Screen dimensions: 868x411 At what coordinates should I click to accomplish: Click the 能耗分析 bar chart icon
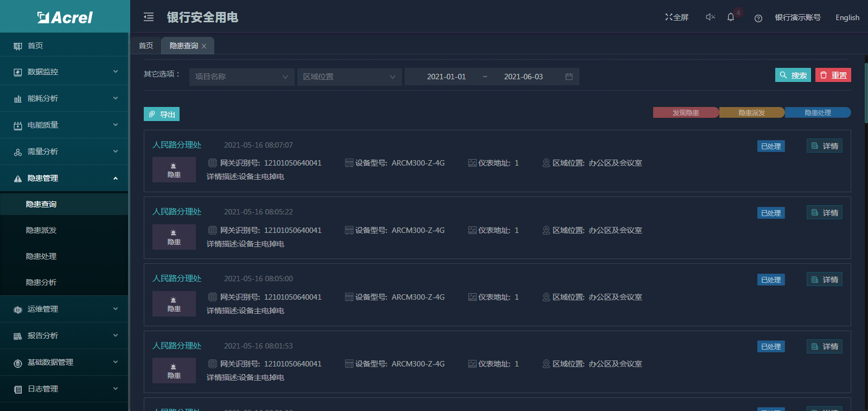(18, 99)
